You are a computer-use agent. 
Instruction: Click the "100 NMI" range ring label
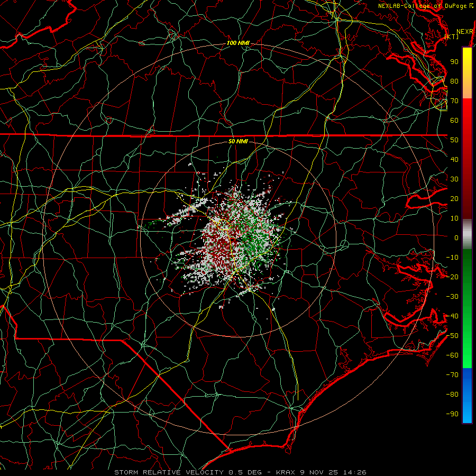pos(238,43)
